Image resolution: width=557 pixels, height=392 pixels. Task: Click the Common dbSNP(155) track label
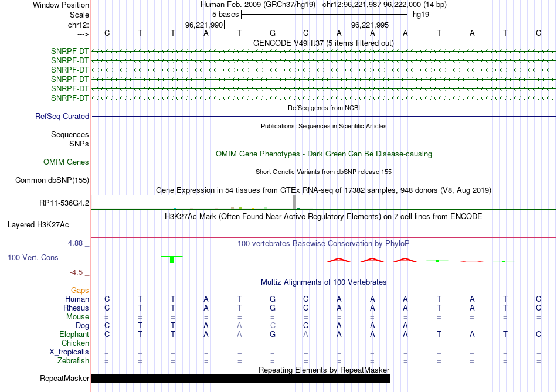click(52, 180)
